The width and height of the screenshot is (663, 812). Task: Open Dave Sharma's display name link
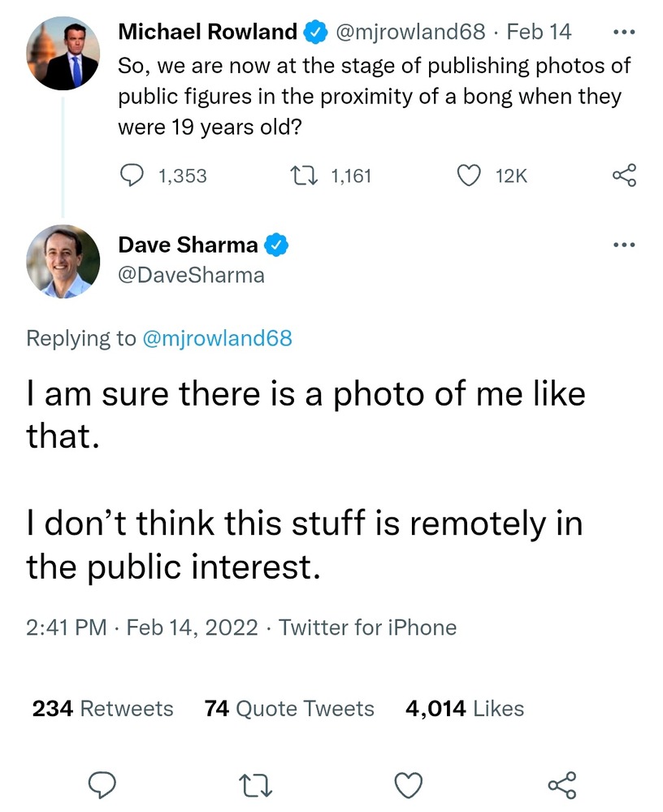point(188,244)
